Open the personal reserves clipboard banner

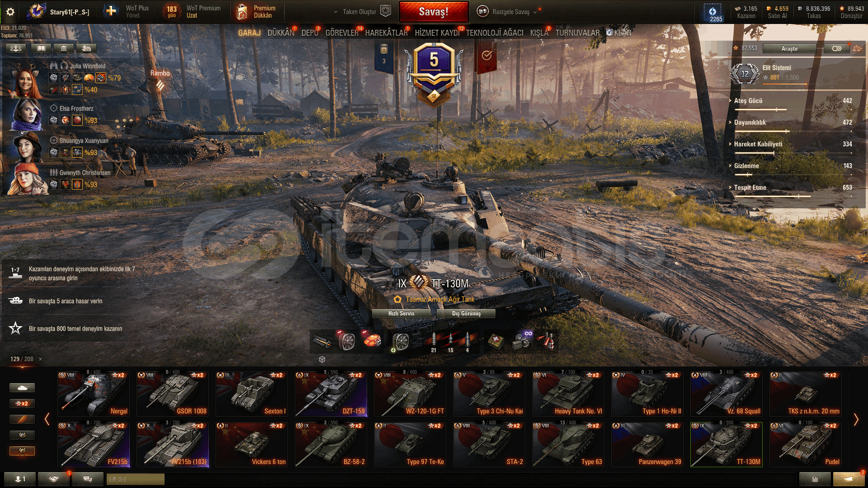(384, 55)
